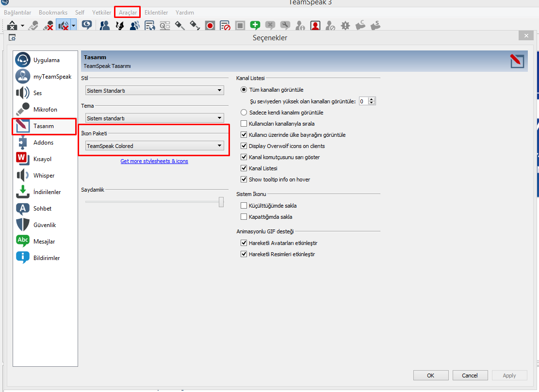Open the Tema 'Sistem standartı' dropdown

(155, 118)
